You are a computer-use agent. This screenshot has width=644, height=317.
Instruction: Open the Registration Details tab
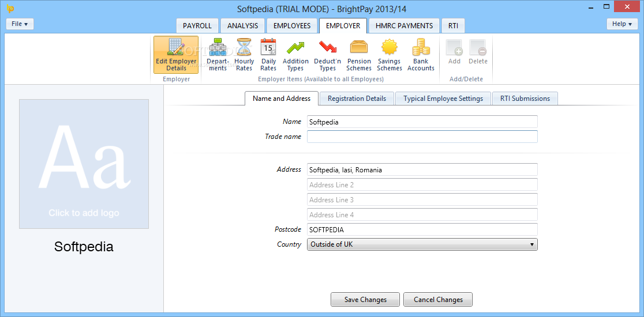click(357, 99)
